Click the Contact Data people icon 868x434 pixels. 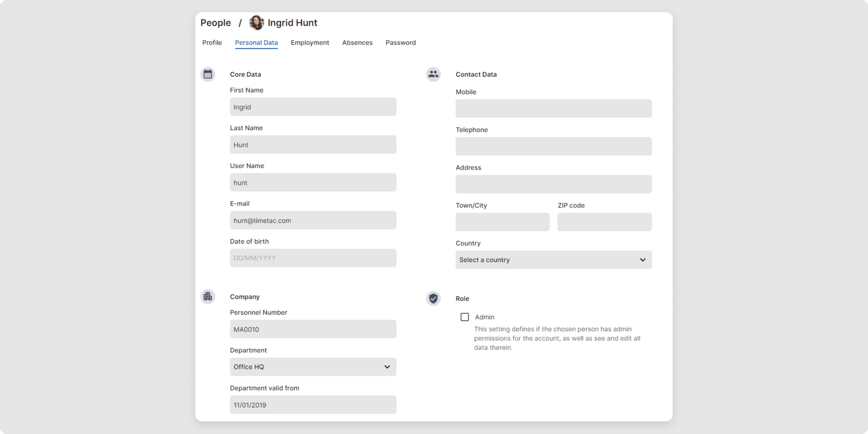click(433, 74)
